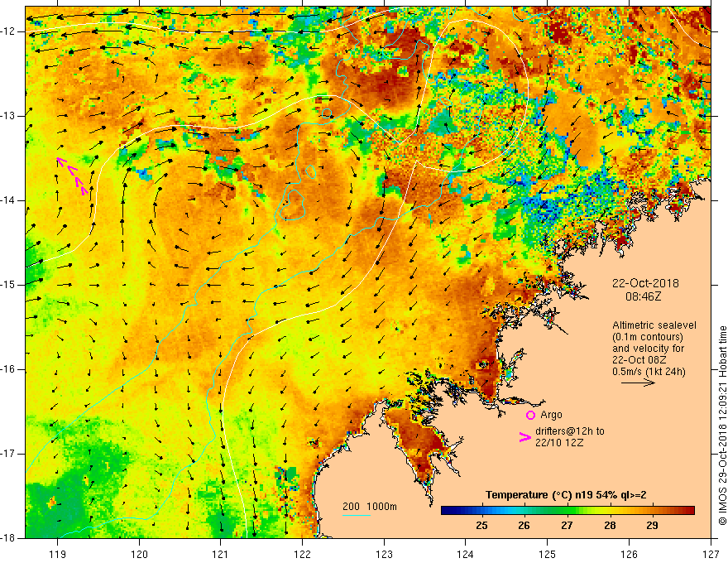Screen dimensions: 728x563
Task: Click the IMOS copyright timestamp text
Action: point(722,426)
